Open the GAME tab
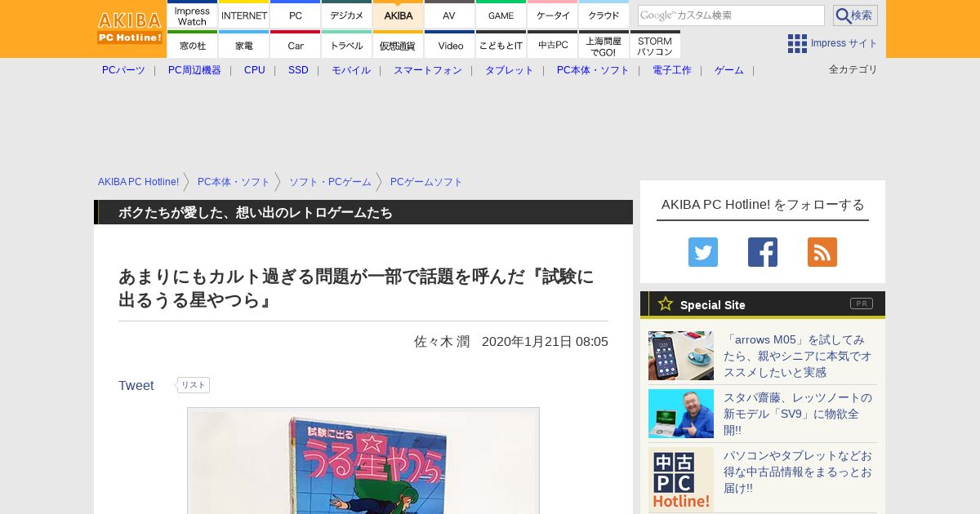Screen dimensions: 980x514 (x=501, y=15)
